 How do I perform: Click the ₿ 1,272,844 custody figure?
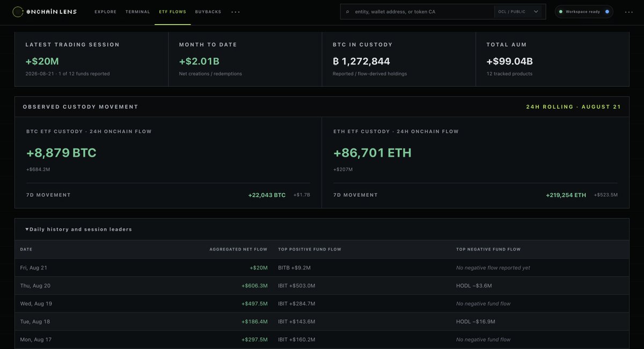click(361, 61)
